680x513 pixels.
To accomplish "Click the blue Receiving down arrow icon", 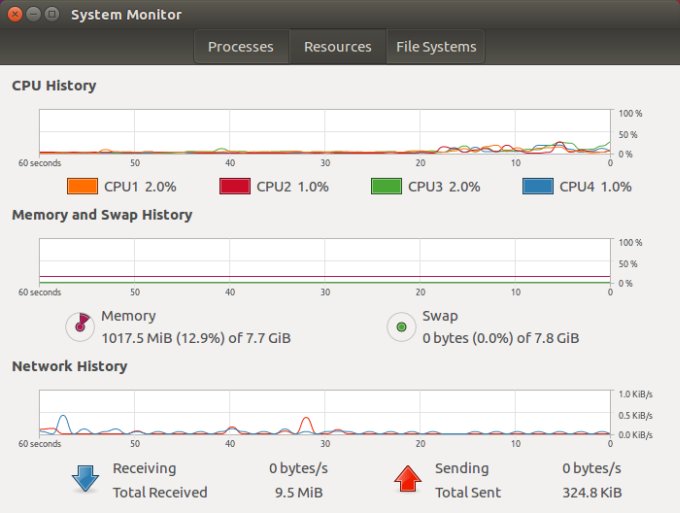I will click(x=84, y=479).
